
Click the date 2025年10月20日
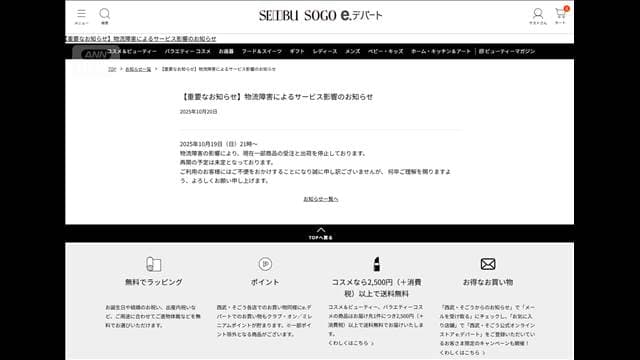(199, 112)
